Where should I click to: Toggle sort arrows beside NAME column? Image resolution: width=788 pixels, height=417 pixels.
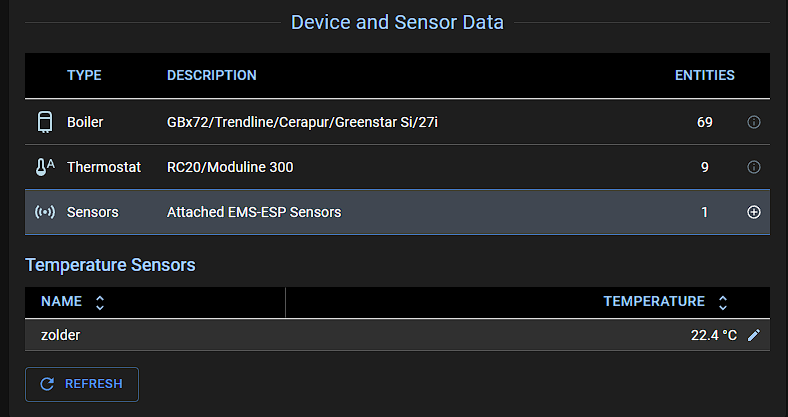tap(99, 302)
